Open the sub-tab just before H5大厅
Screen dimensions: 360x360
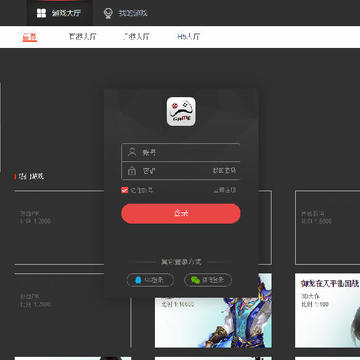(136, 37)
